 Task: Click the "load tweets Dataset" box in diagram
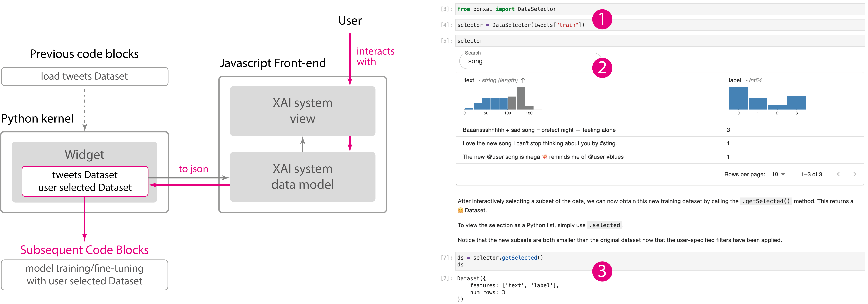point(85,76)
